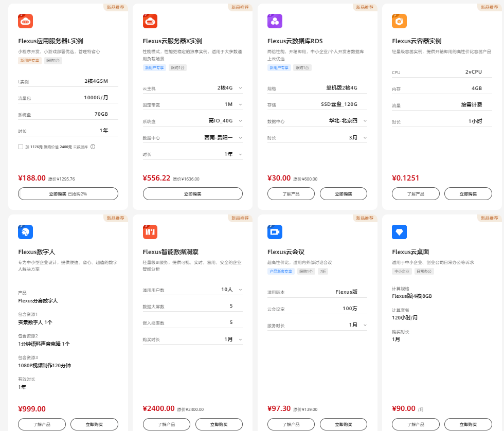
Task: Click 立即购买 for Flexus云数据库RDS
Action: (x=344, y=194)
